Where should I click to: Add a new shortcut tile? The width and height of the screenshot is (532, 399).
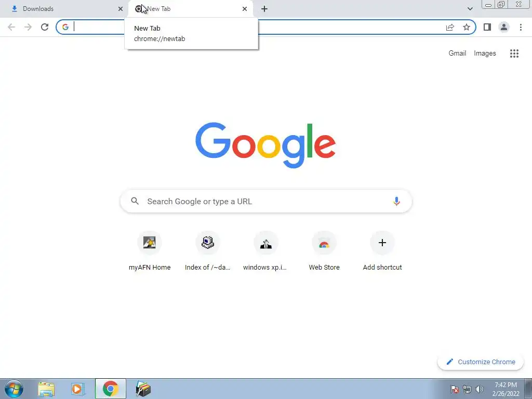382,251
